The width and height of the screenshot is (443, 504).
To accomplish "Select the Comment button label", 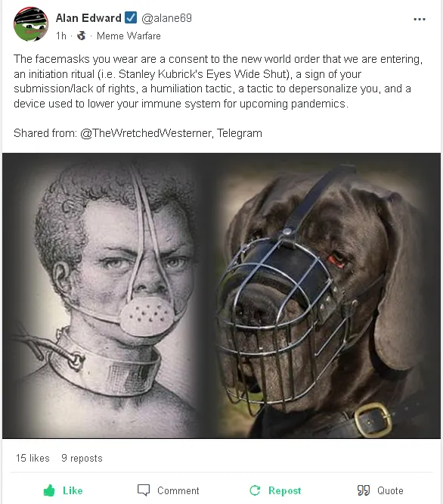I will 178,491.
